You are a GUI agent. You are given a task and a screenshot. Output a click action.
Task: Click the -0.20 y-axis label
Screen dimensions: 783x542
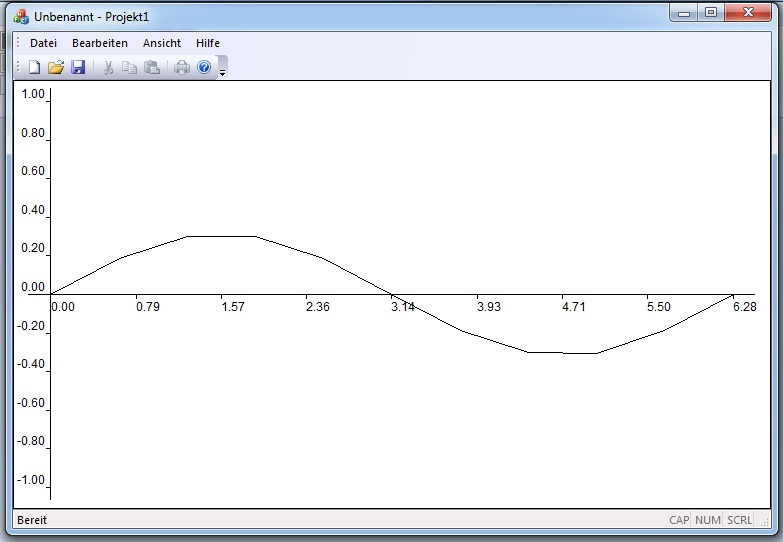pyautogui.click(x=31, y=326)
